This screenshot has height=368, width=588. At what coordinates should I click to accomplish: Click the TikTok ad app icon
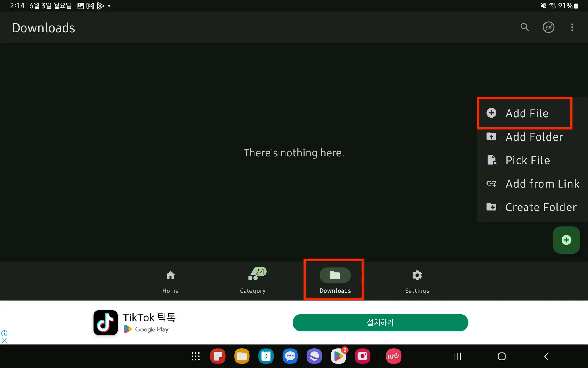(x=105, y=323)
